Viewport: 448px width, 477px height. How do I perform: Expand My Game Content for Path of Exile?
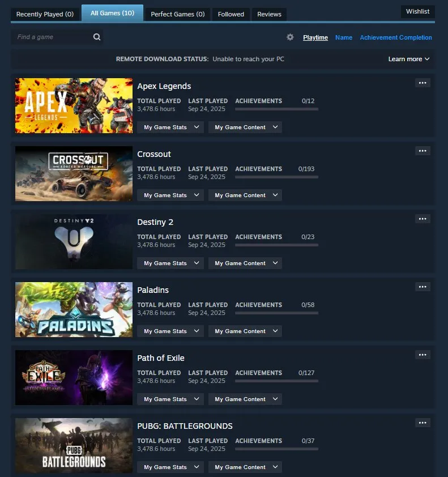point(245,399)
